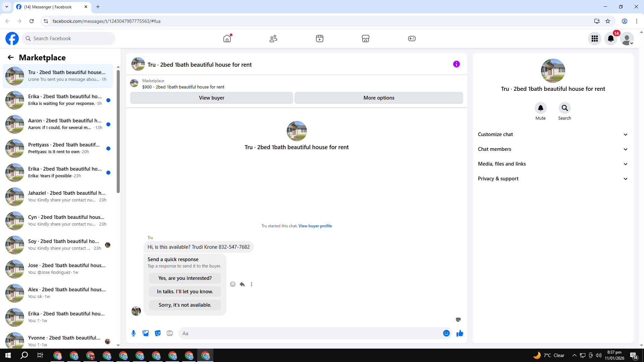Click the conversation list scrollbar
The width and height of the screenshot is (644, 362).
(118, 131)
